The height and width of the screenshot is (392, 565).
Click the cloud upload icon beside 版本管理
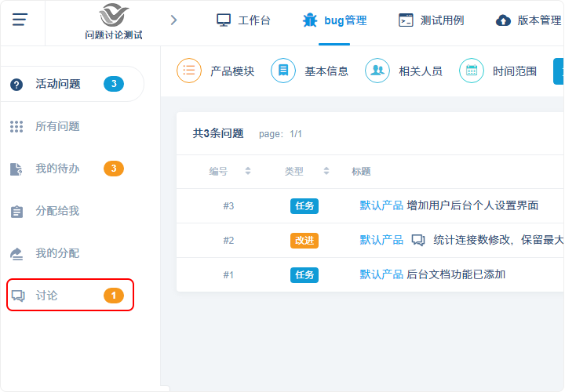[503, 20]
